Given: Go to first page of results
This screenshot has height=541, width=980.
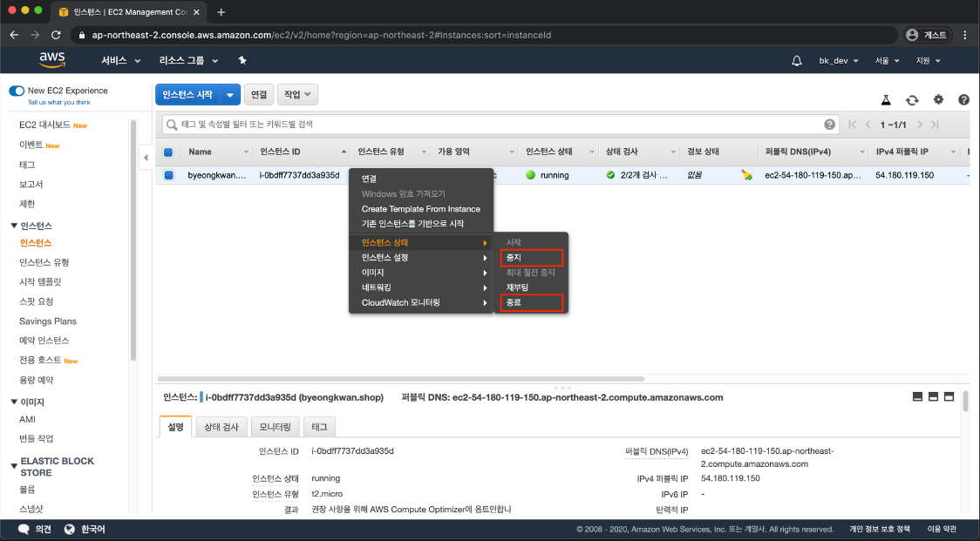Looking at the screenshot, I should tap(852, 125).
